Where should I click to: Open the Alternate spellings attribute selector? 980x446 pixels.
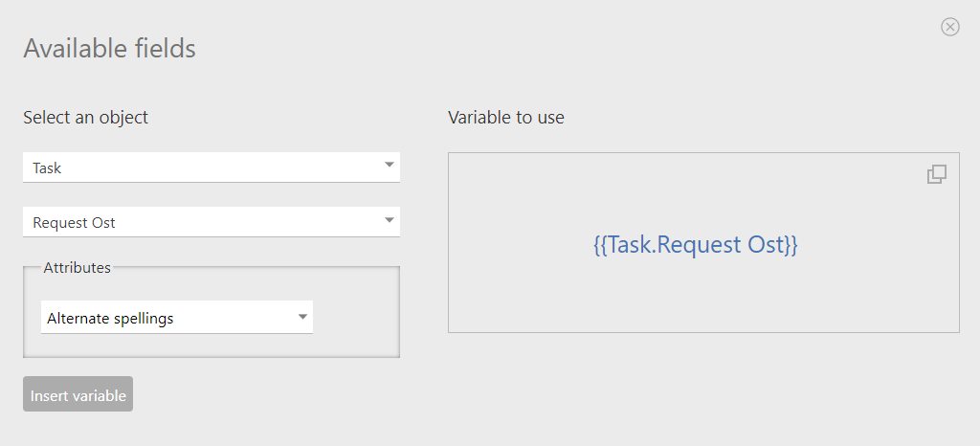coord(177,318)
